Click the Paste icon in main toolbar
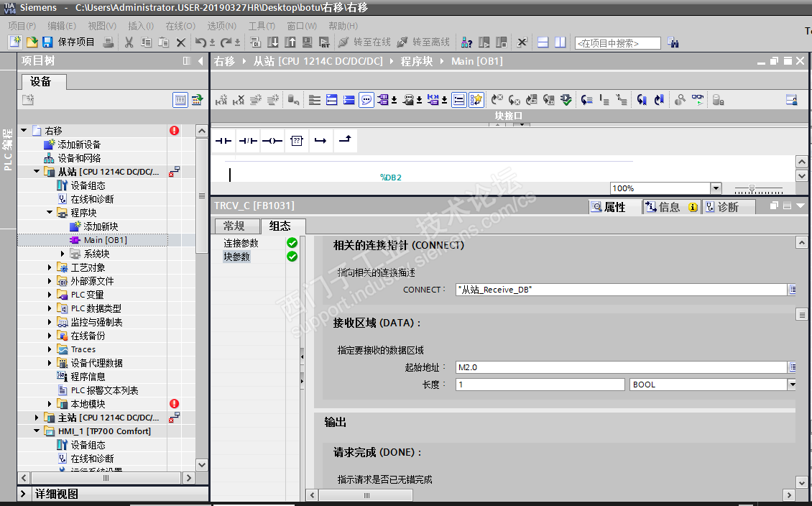Viewport: 812px width, 506px height. 164,42
